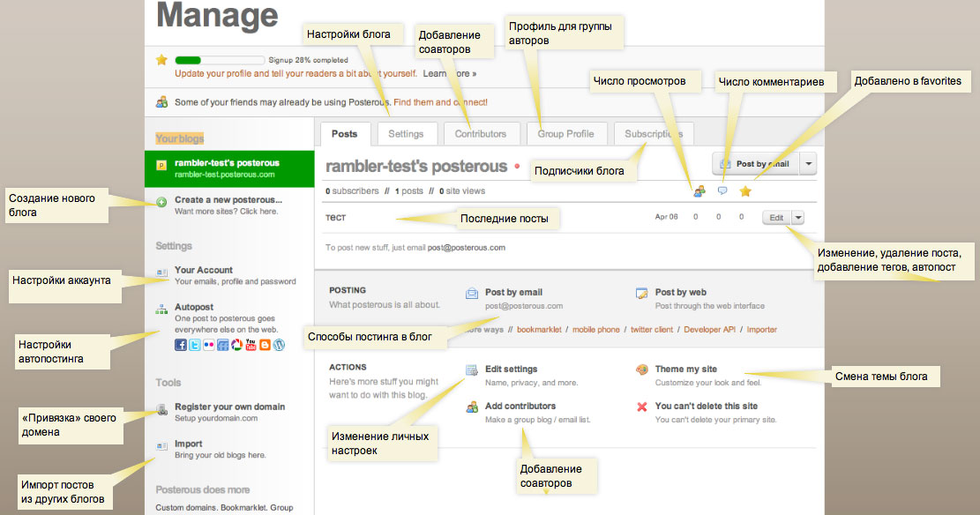Go to the Subscriptions tab
Image resolution: width=980 pixels, height=515 pixels.
654,134
